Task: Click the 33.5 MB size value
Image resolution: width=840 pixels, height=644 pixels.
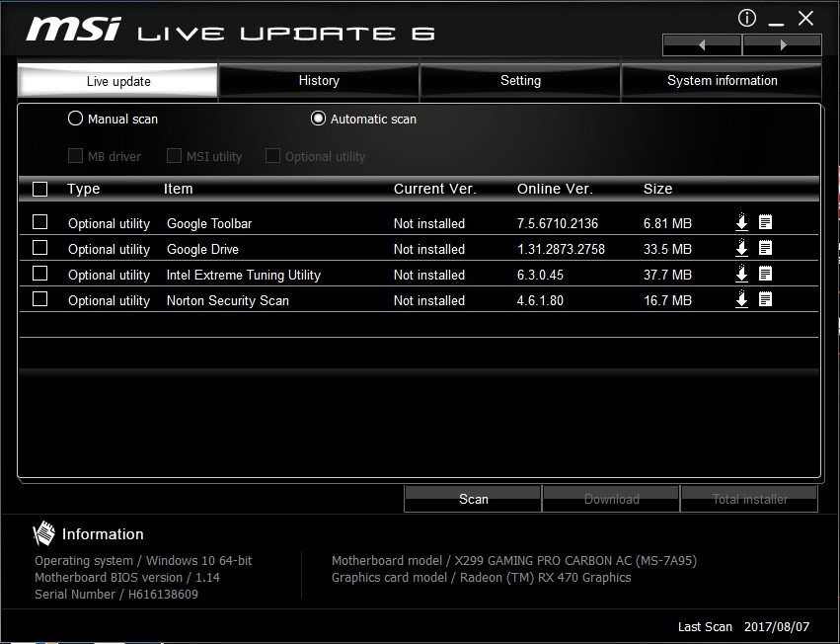Action: tap(667, 249)
